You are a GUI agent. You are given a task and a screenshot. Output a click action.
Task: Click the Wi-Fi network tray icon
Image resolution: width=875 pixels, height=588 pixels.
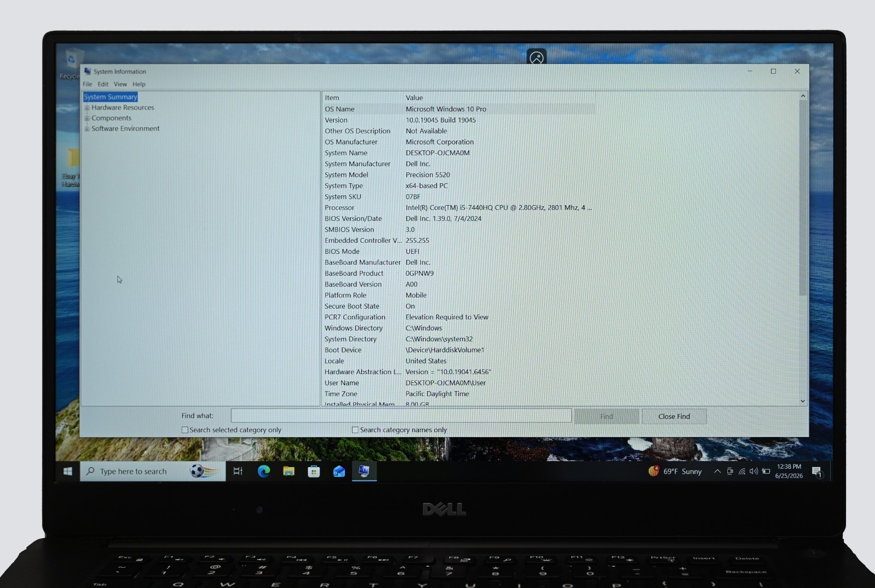(742, 471)
